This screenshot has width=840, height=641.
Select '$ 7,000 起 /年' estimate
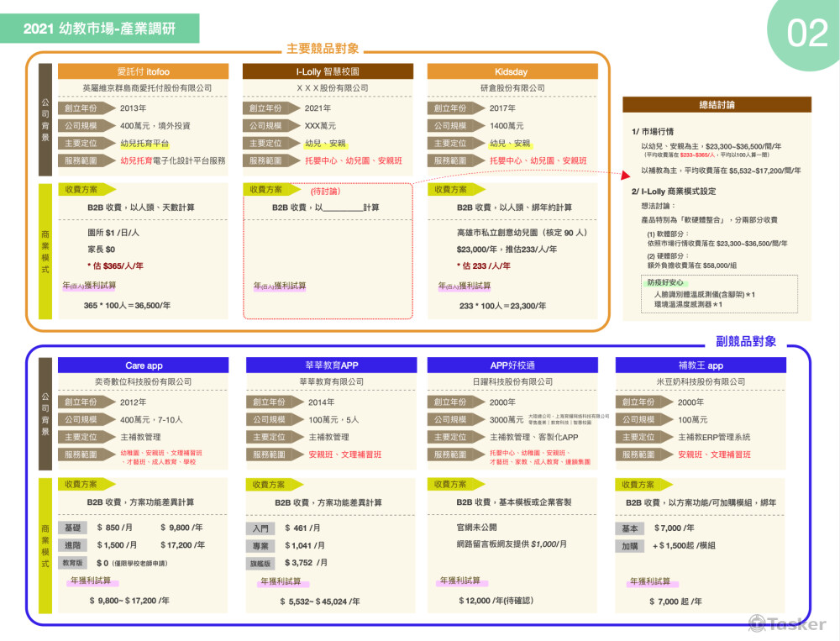click(675, 602)
